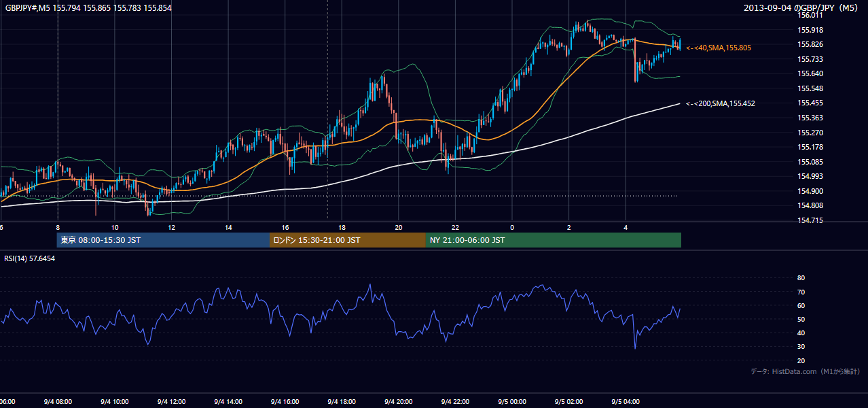Click hour label 14 under price chart
Viewport: 868px width, 408px height.
point(228,227)
